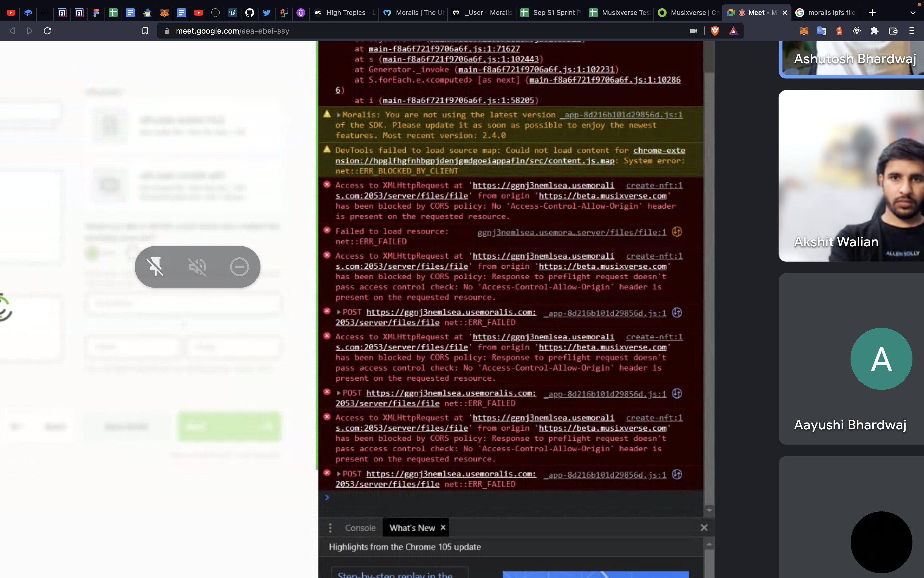Open _app source link in Moralis warning
Image resolution: width=924 pixels, height=578 pixels.
621,115
